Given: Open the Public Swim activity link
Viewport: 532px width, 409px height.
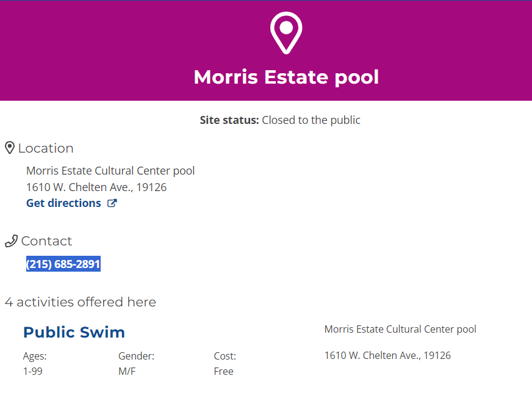Looking at the screenshot, I should point(74,333).
